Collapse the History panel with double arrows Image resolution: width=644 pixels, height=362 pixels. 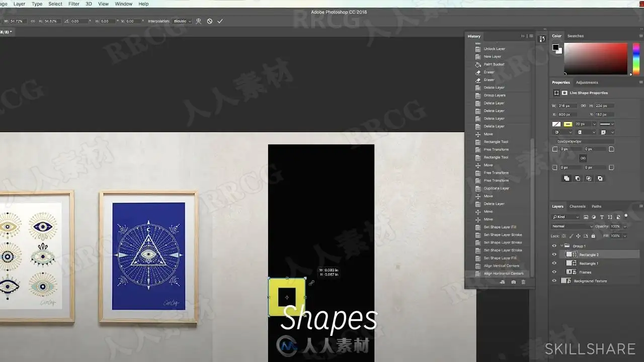tap(523, 36)
